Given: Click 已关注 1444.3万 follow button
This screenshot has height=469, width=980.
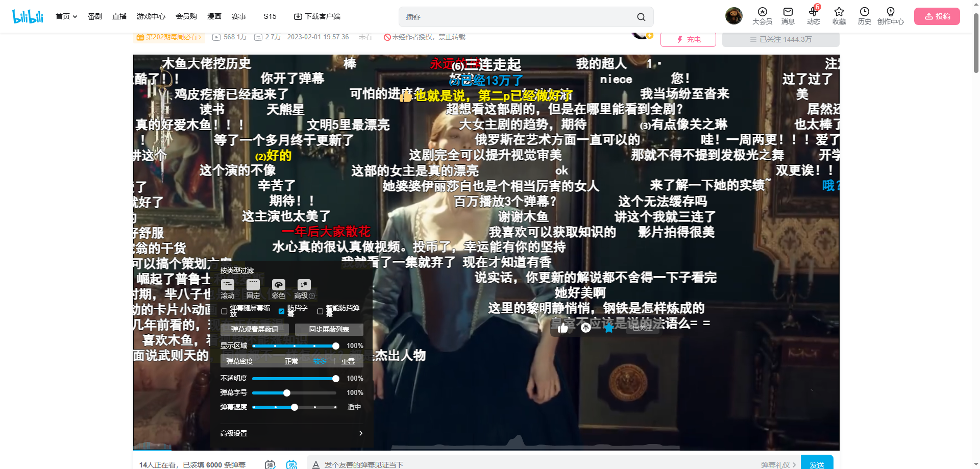Looking at the screenshot, I should point(780,39).
